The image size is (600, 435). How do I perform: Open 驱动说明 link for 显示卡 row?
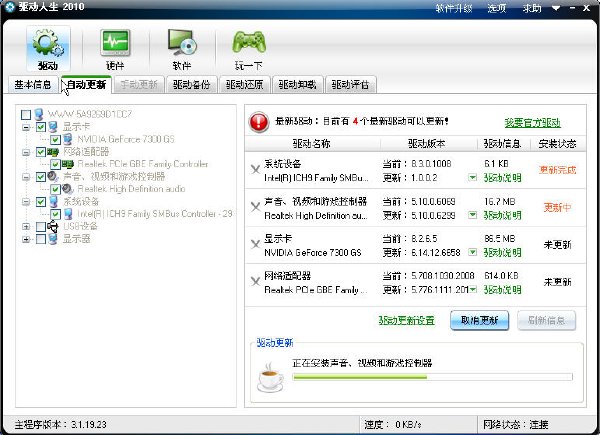[502, 252]
